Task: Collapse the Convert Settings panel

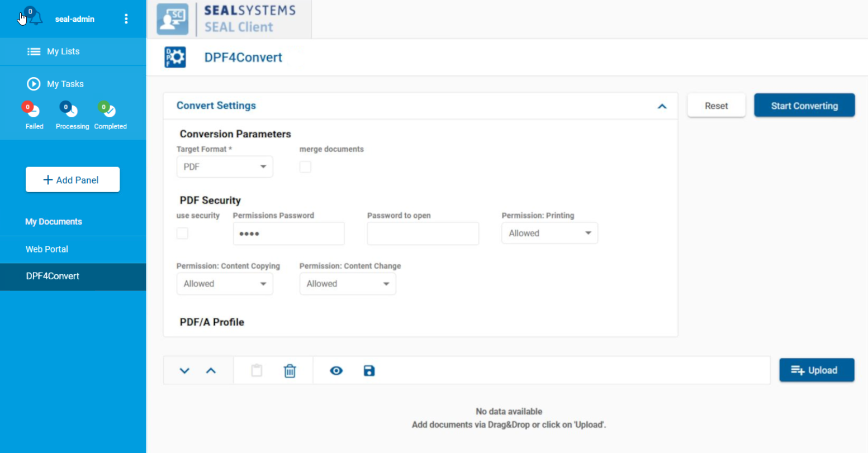Action: pyautogui.click(x=662, y=106)
